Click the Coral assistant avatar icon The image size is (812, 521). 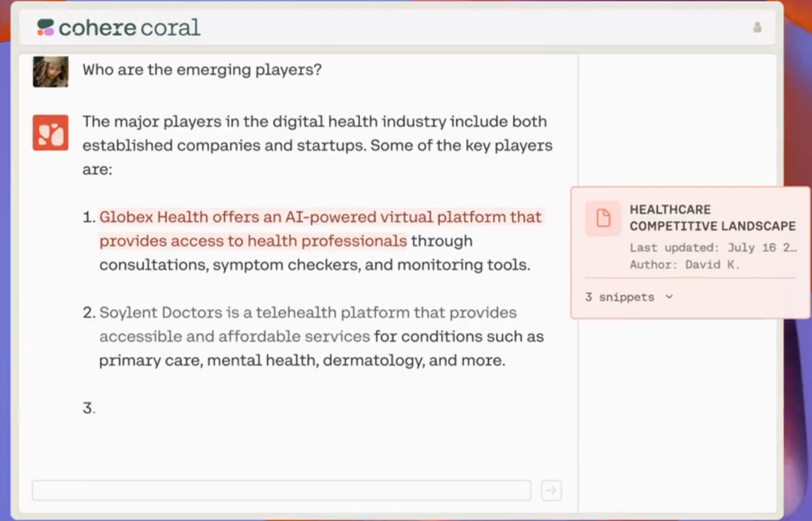(x=51, y=132)
